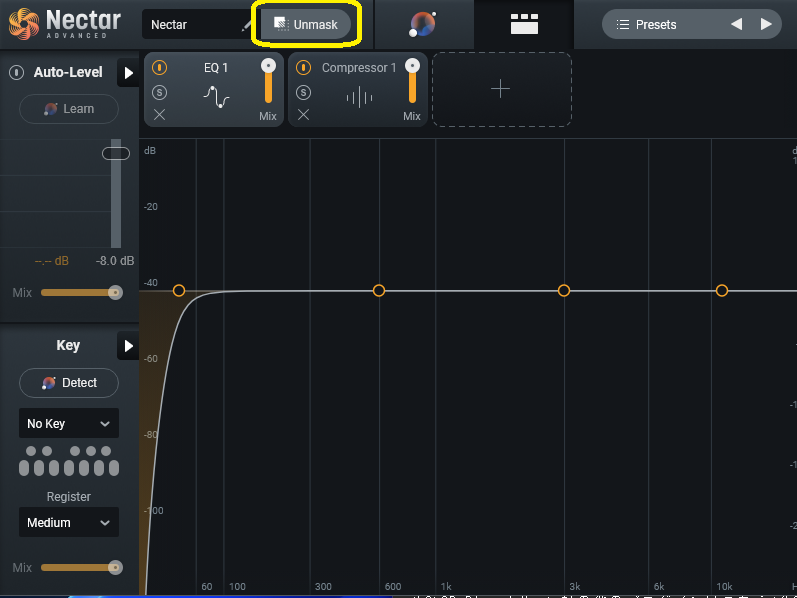Solo the Compressor 1 module
The height and width of the screenshot is (598, 797).
click(303, 92)
